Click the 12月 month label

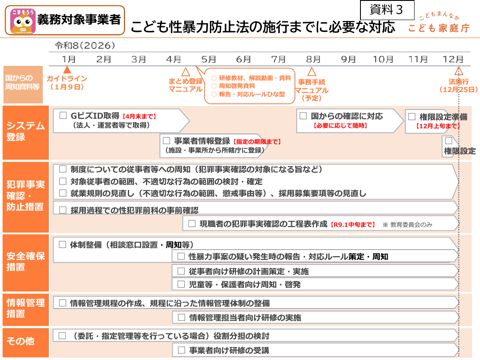pos(453,59)
